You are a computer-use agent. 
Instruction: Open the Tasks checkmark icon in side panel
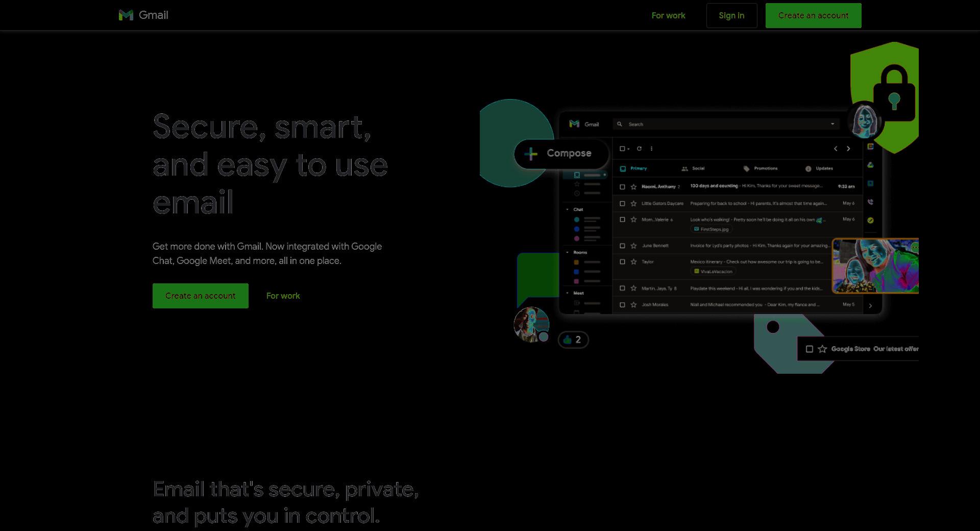(870, 221)
